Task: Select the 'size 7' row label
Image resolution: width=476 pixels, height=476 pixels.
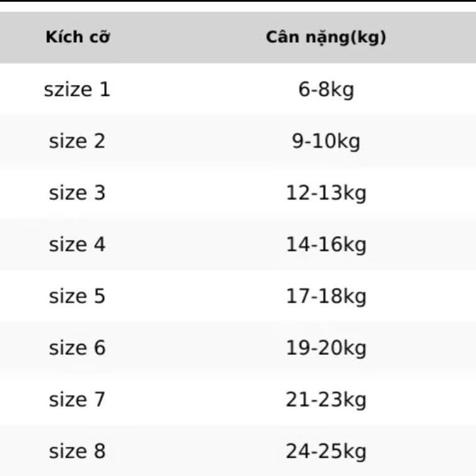Action: pyautogui.click(x=77, y=400)
